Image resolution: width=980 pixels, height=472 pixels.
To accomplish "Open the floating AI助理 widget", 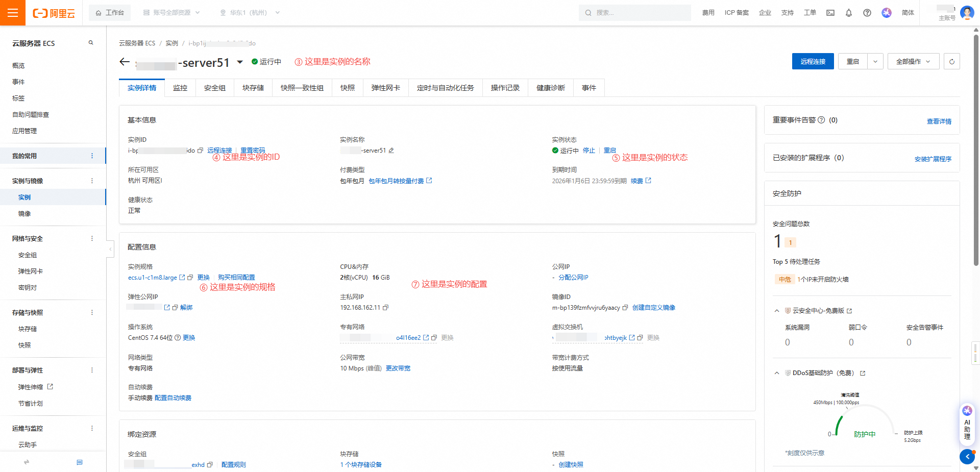I will click(x=967, y=424).
